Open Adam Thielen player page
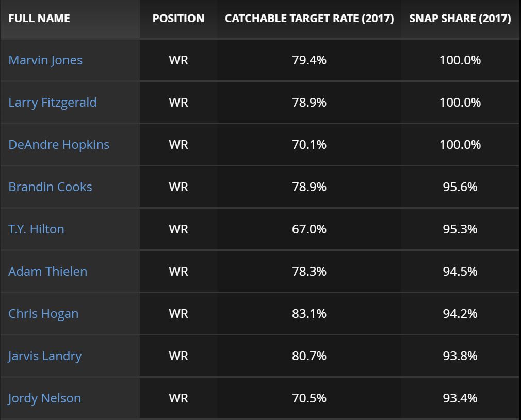Viewport: 521px width, 420px height. (x=47, y=272)
